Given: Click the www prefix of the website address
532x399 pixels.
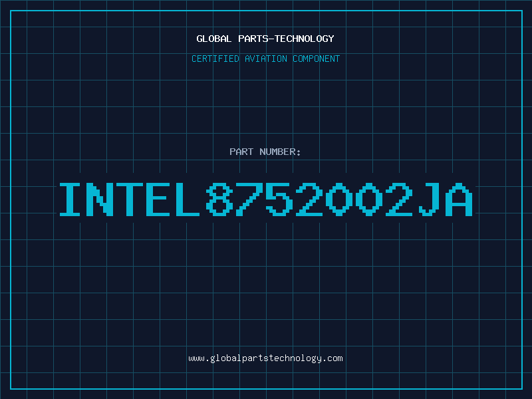Looking at the screenshot, I should coord(197,358).
